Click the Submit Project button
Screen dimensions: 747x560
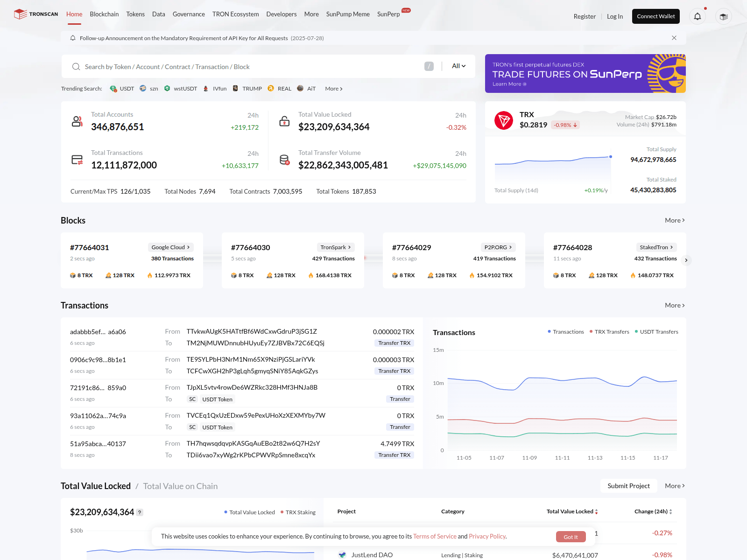(x=628, y=486)
